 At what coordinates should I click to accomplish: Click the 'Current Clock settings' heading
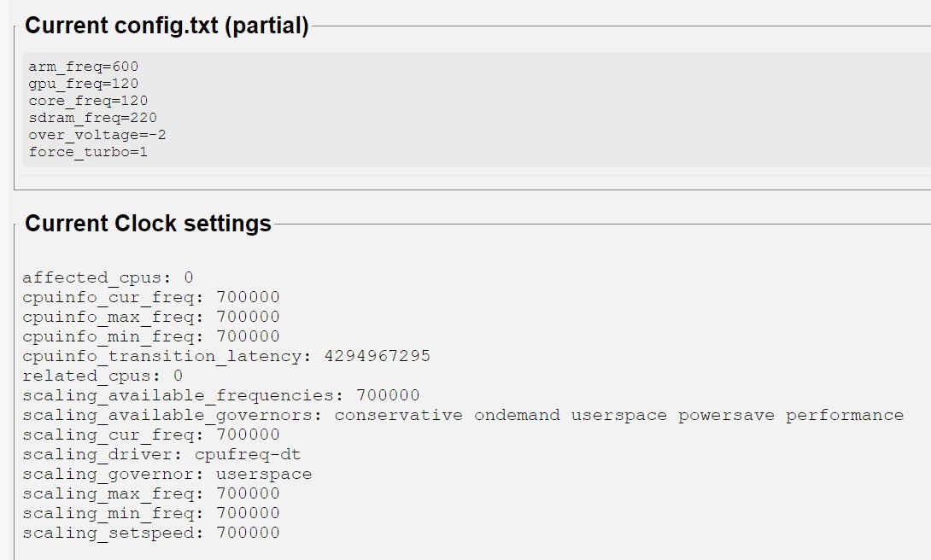[148, 224]
